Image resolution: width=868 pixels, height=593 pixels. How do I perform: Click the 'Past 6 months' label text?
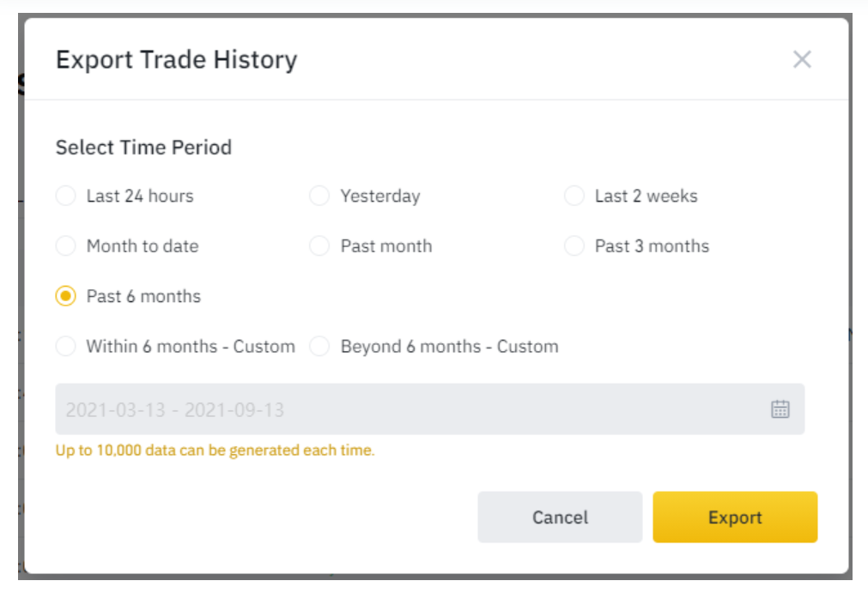tap(143, 297)
